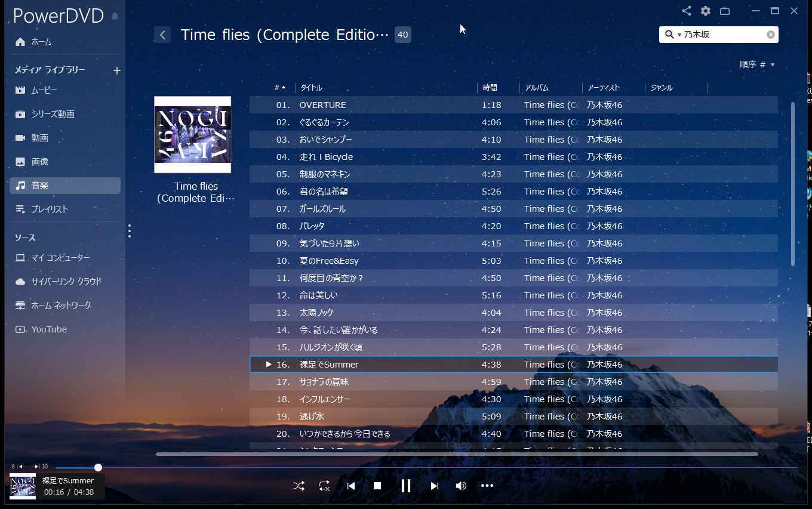Open シリーズ動画 section
The width and height of the screenshot is (812, 509).
pyautogui.click(x=64, y=114)
